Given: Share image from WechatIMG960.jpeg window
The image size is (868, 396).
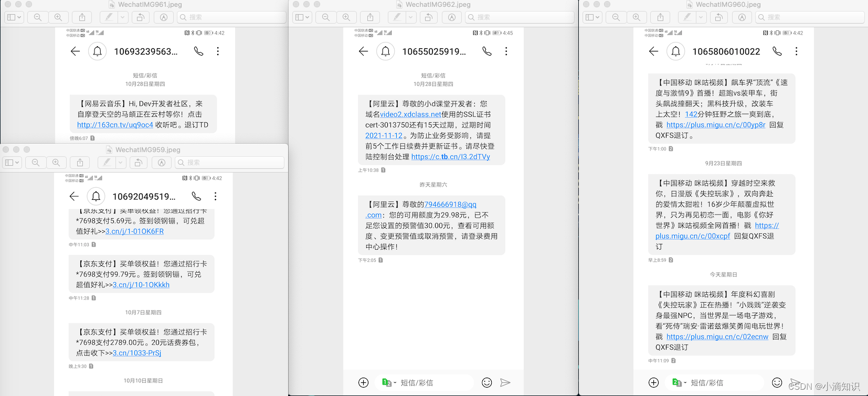Looking at the screenshot, I should pyautogui.click(x=660, y=17).
